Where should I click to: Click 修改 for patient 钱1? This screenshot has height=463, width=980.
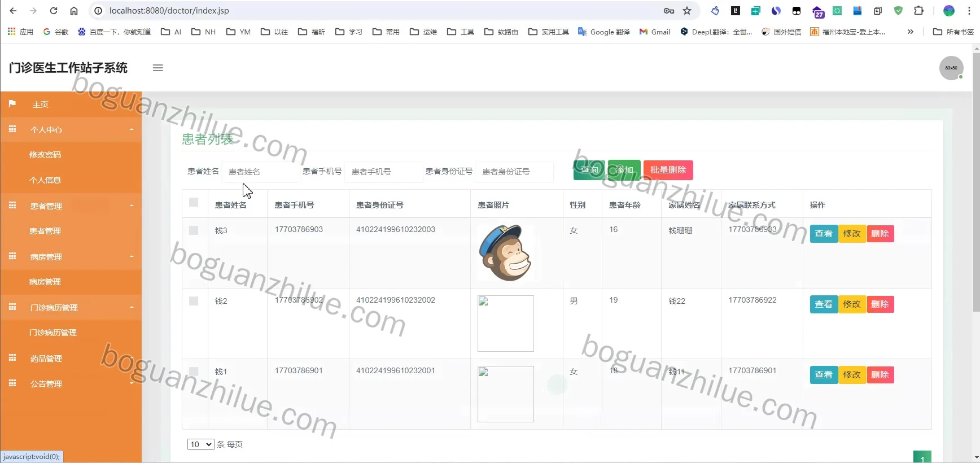(x=852, y=375)
